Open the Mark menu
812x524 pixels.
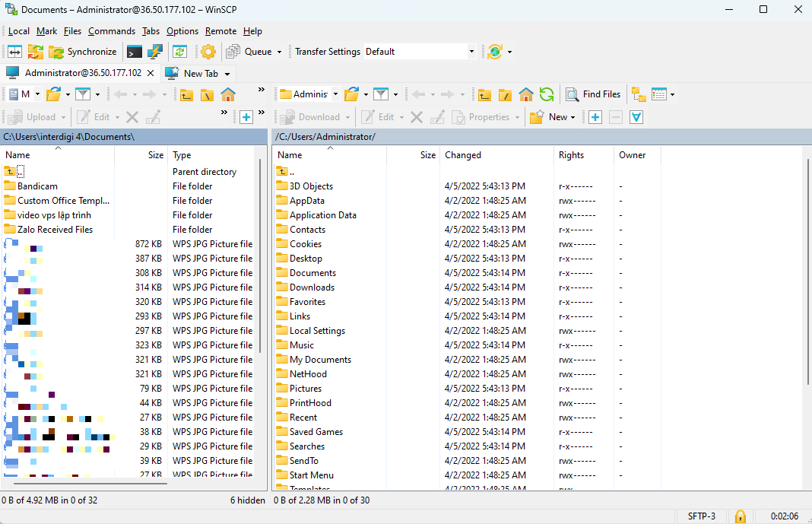[46, 31]
